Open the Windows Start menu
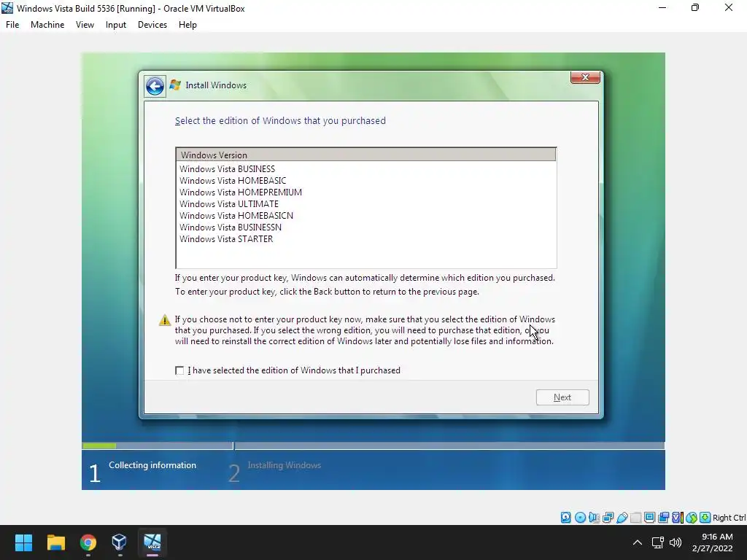The image size is (747, 560). (23, 542)
